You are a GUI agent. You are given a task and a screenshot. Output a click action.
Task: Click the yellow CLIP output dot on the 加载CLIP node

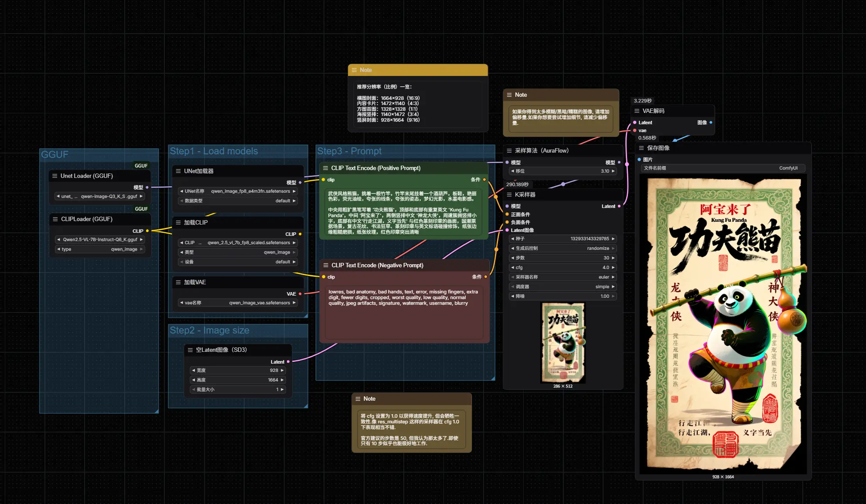coord(300,234)
